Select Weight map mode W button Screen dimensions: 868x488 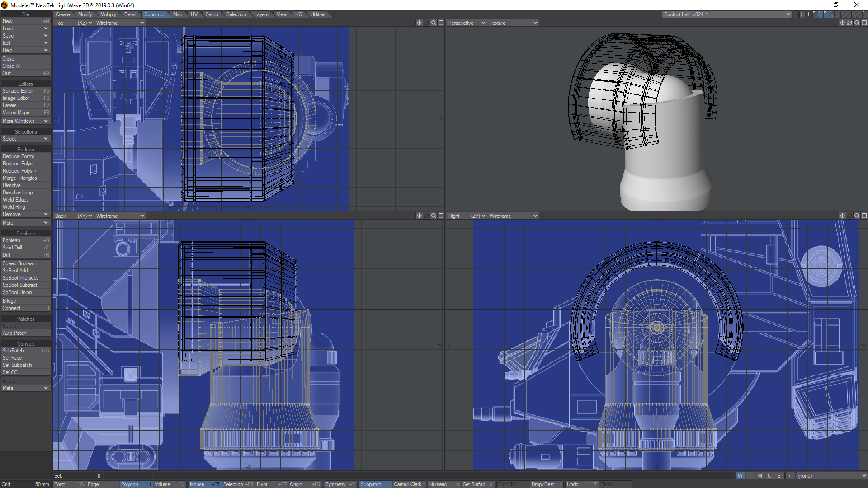point(740,476)
